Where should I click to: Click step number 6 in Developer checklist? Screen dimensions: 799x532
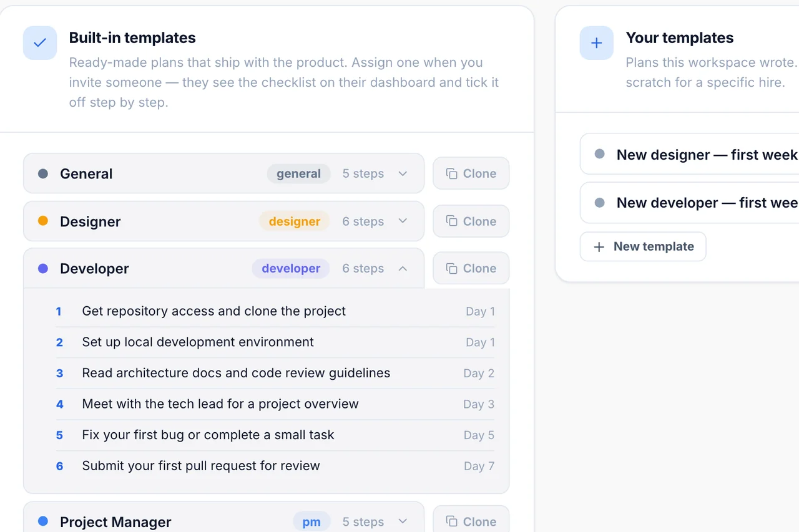[x=59, y=466]
